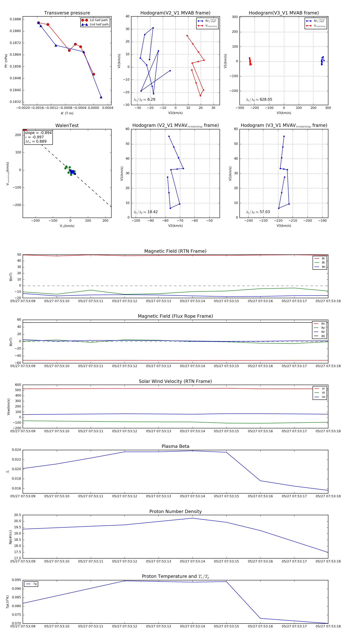Click the red Walen-test marker at top-left corner
This screenshot has width=351, height=644.
[x=25, y=130]
